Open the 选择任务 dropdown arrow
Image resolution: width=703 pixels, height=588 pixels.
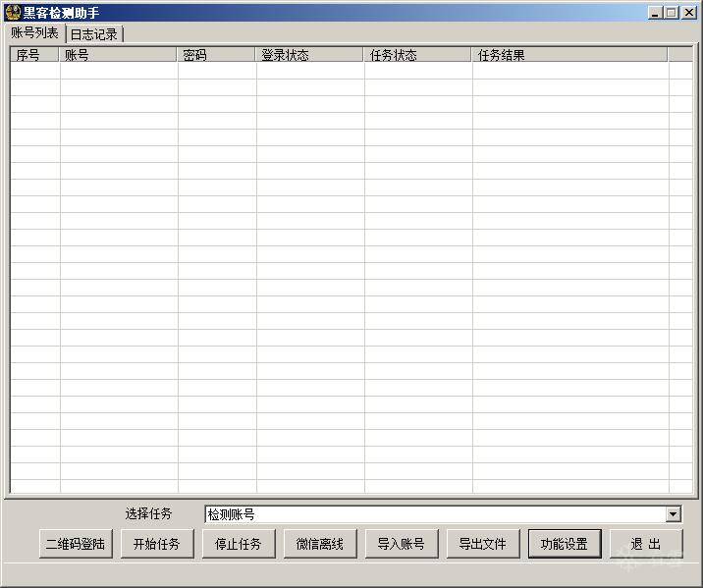(673, 514)
